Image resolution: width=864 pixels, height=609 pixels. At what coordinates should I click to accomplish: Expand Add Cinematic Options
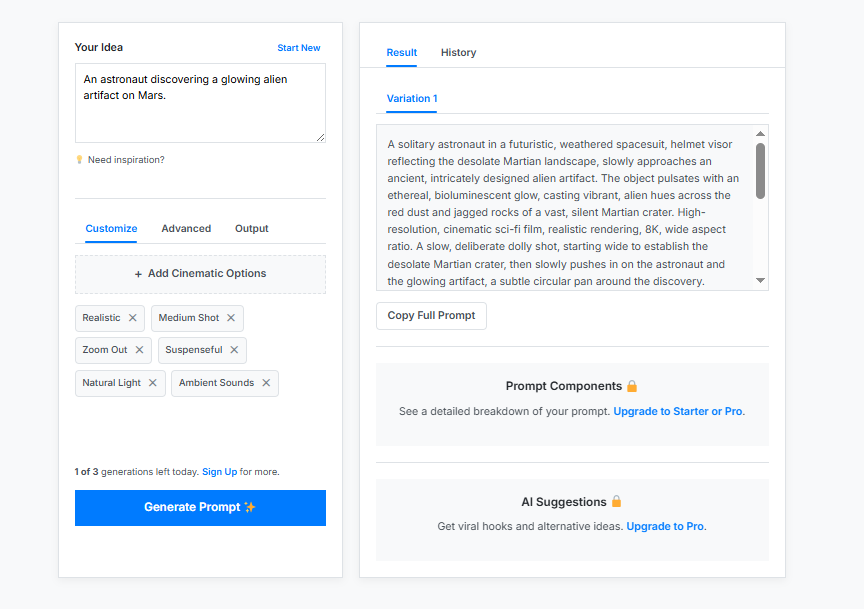(x=201, y=274)
